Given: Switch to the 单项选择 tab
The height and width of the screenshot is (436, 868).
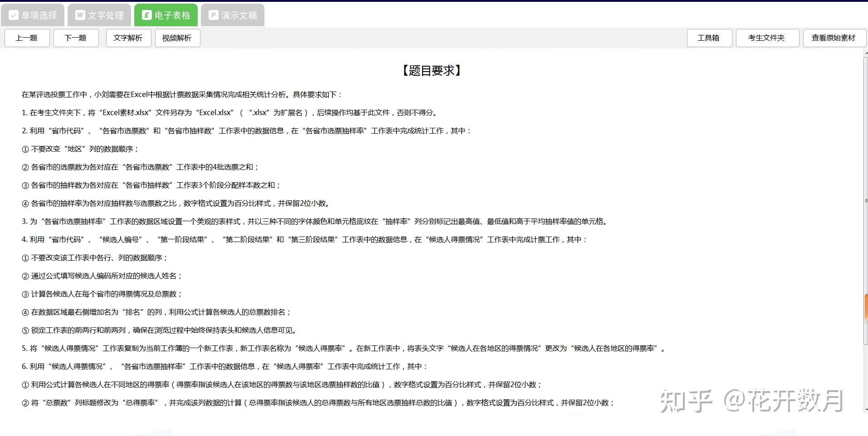Looking at the screenshot, I should point(33,15).
